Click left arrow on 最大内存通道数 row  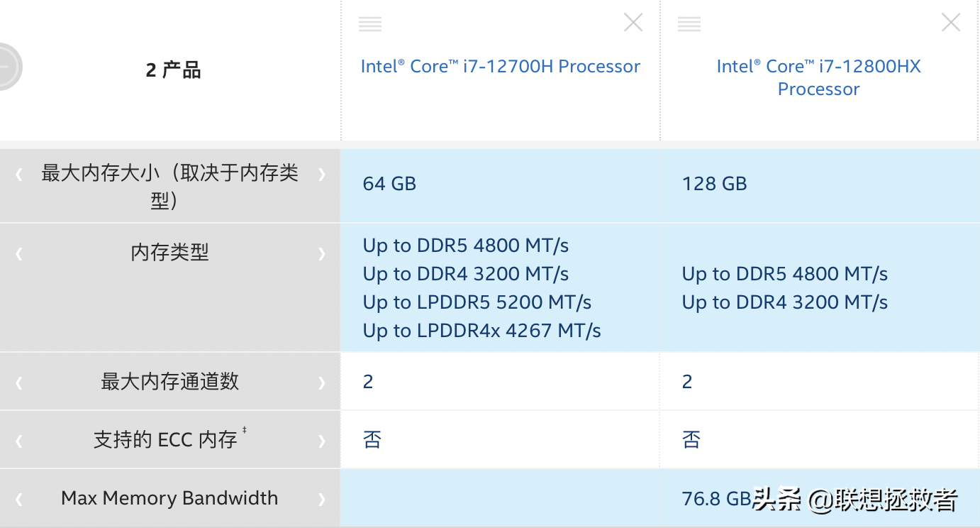tap(19, 383)
